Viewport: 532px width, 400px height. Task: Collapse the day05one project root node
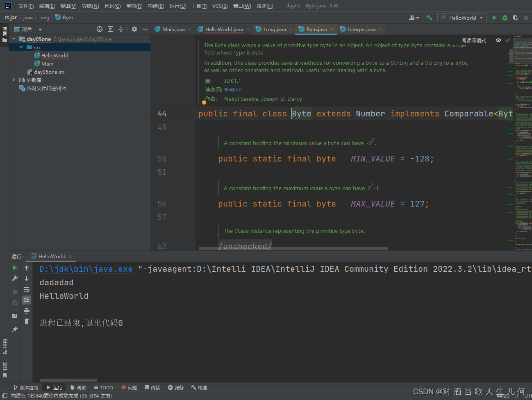14,39
